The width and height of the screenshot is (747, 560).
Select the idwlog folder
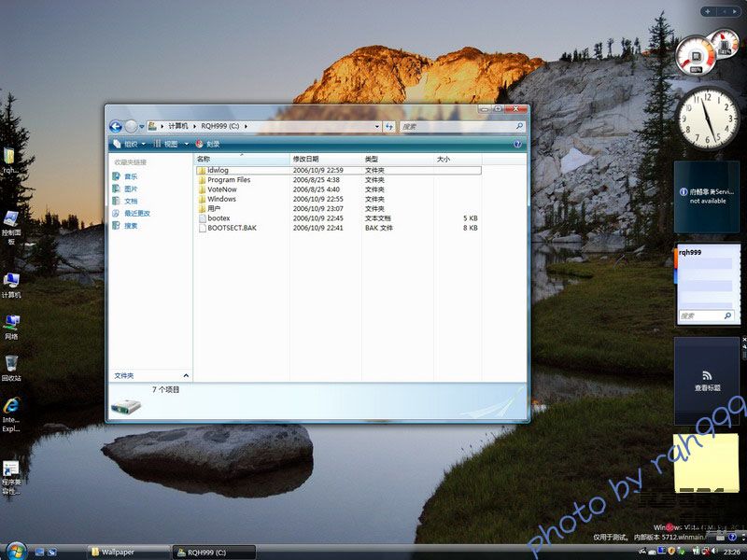[x=338, y=170]
